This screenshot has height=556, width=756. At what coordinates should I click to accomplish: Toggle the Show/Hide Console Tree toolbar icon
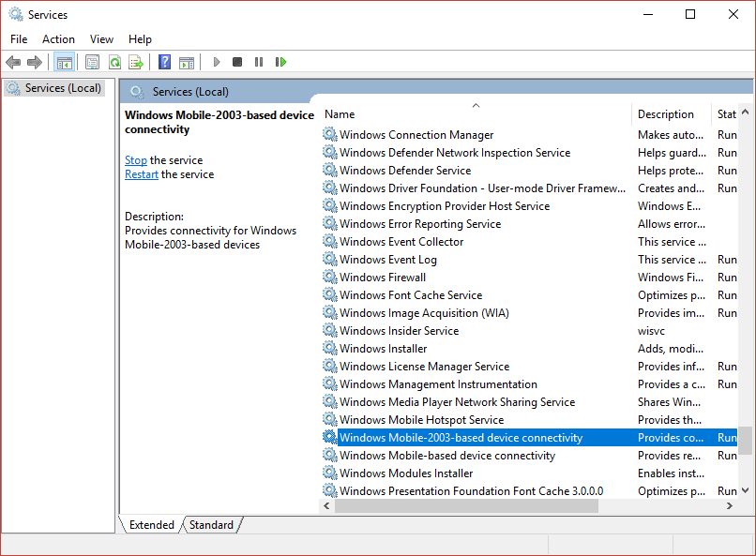(64, 62)
